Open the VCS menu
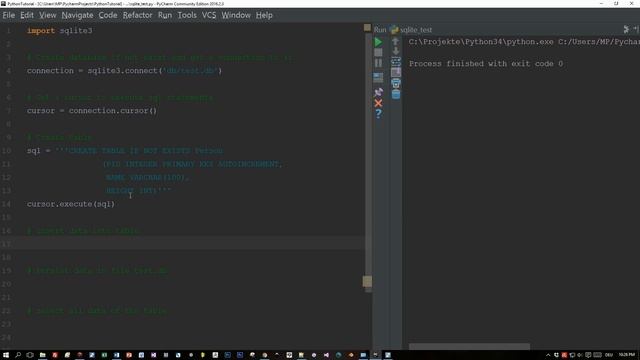Image resolution: width=640 pixels, height=360 pixels. pyautogui.click(x=209, y=15)
